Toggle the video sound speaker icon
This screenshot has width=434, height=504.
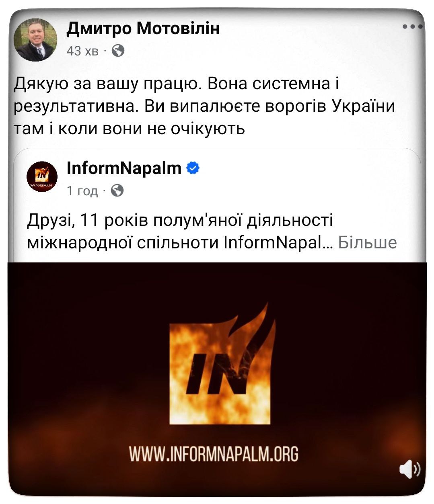409,469
